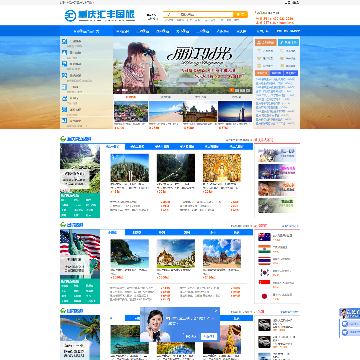Open the sunset tower thumbnail
Viewport: 360px width, 360px height.
(235, 111)
